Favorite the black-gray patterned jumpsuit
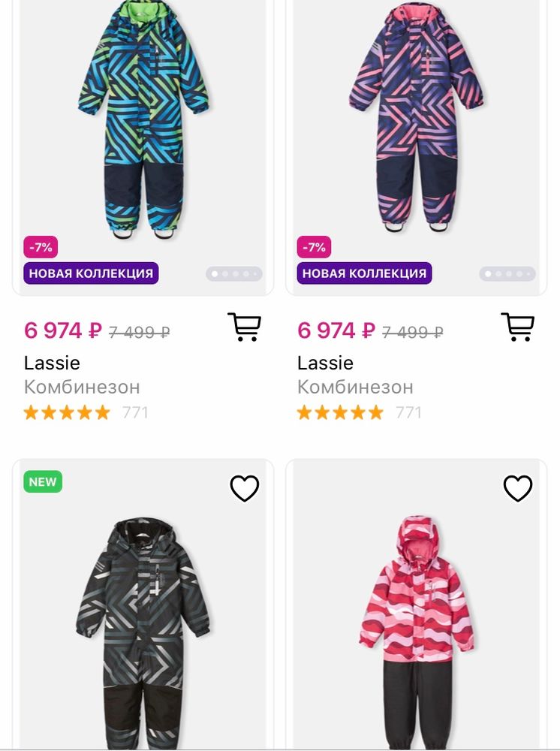 click(244, 488)
